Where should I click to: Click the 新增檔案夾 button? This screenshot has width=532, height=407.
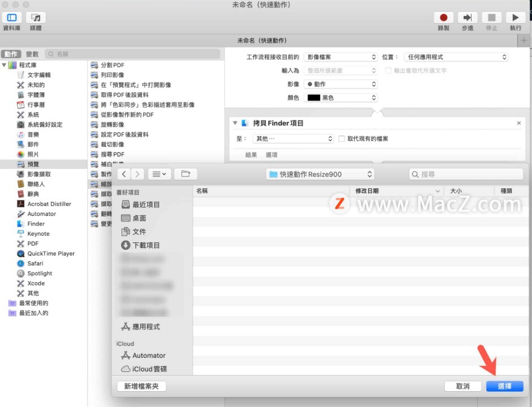(141, 386)
